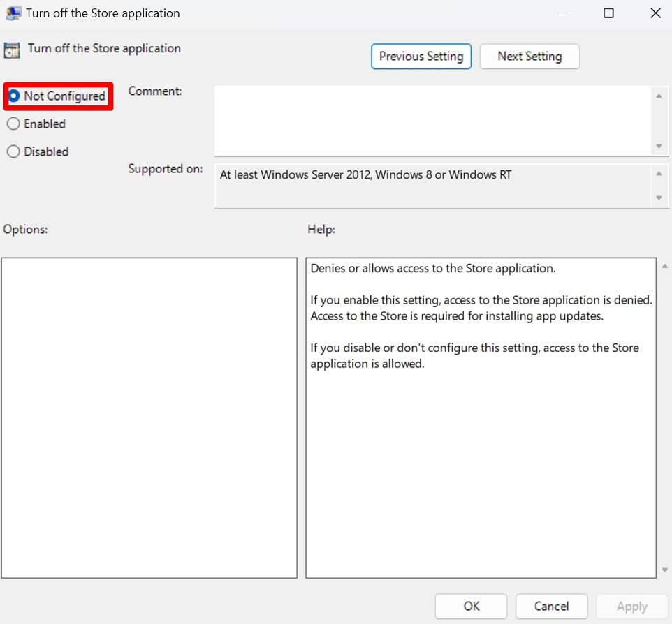
Task: Click the Supported on text field
Action: (x=434, y=186)
